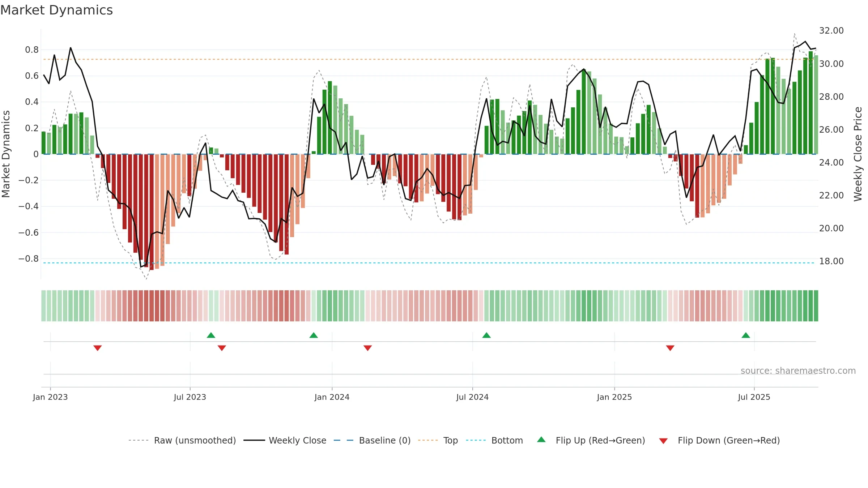Image resolution: width=868 pixels, height=488 pixels.
Task: Toggle the Weekly Close legend entry
Action: click(x=285, y=440)
